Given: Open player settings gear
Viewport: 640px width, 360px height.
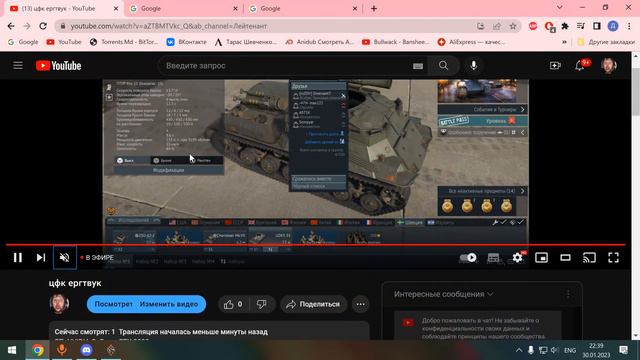Looking at the screenshot, I should [x=517, y=258].
